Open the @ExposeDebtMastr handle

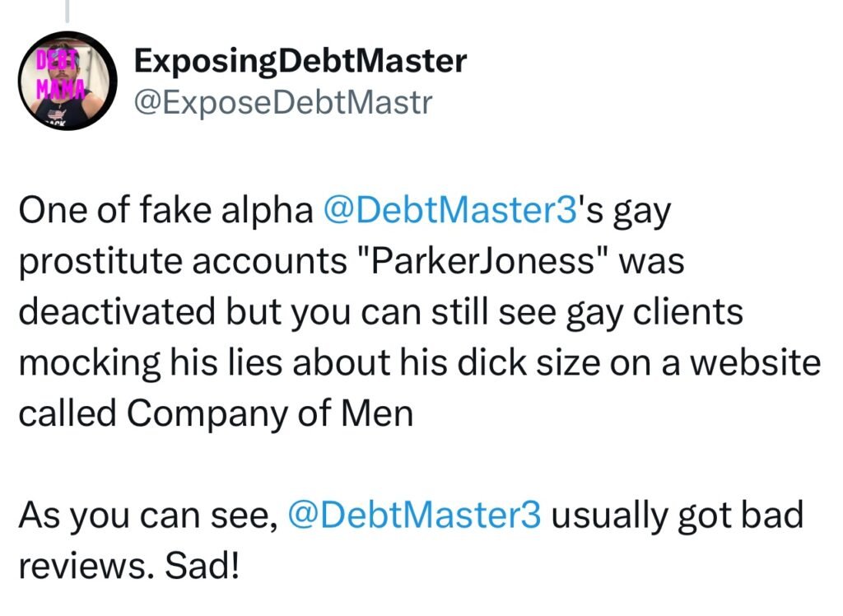pos(282,103)
